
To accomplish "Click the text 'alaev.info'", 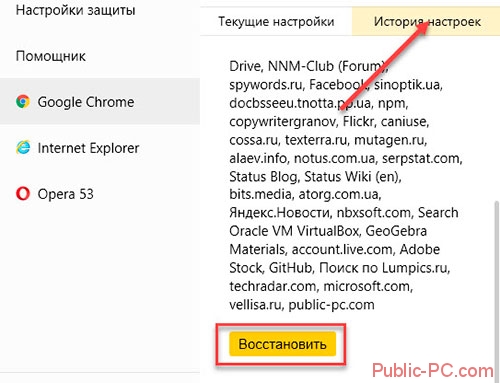I will coord(258,158).
